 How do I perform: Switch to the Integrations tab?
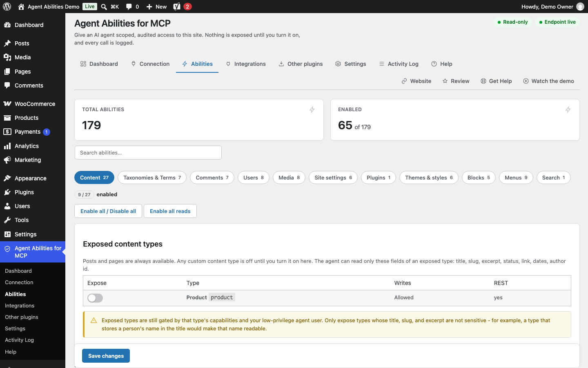tap(246, 64)
